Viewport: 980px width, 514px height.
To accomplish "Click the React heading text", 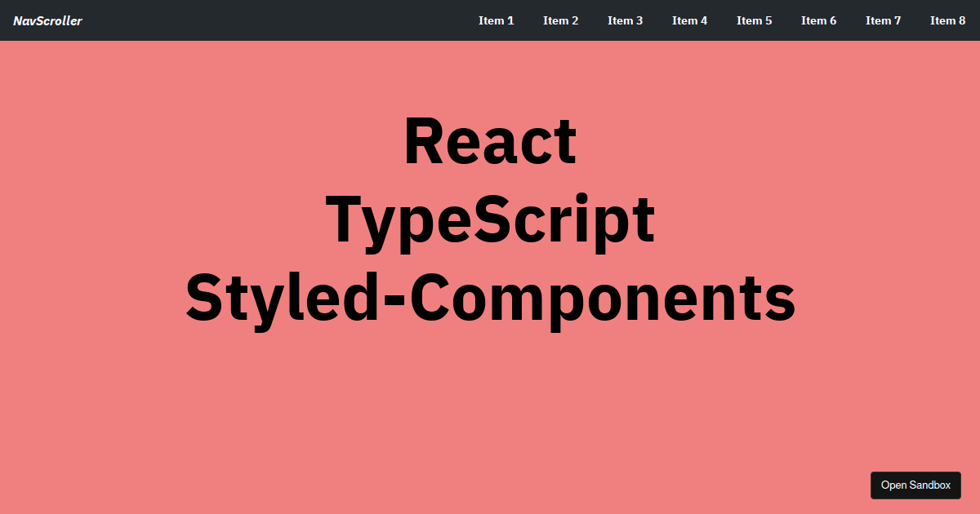I will [490, 140].
